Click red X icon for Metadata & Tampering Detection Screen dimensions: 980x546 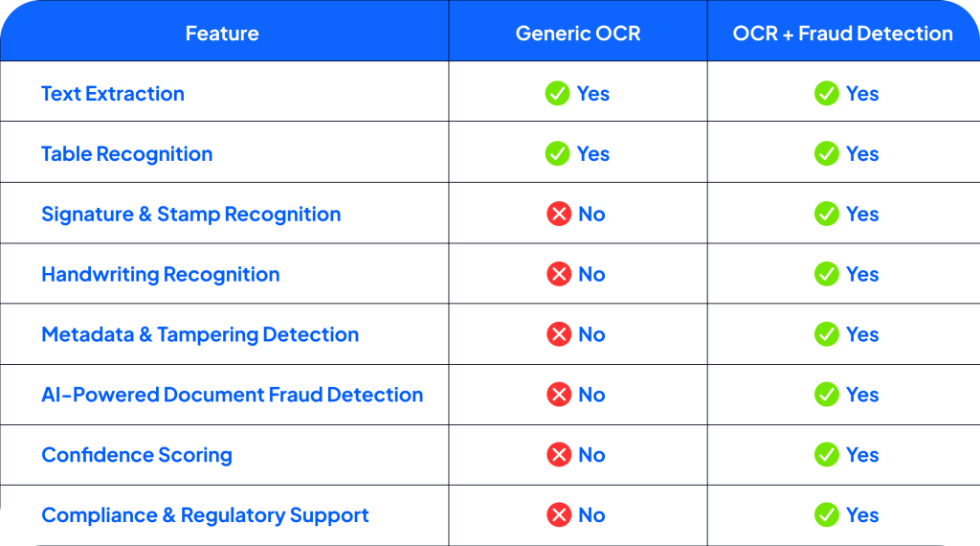pyautogui.click(x=559, y=334)
